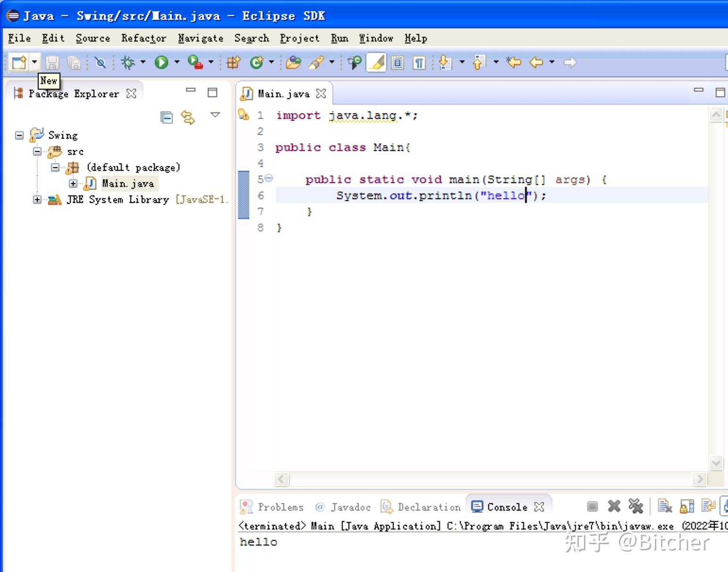Open the Search menu
The height and width of the screenshot is (572, 728).
252,38
